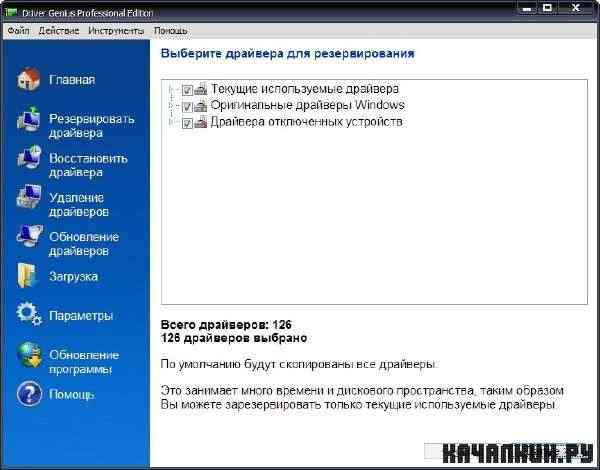The width and height of the screenshot is (600, 470).
Task: Minimize the Driver Genius window
Action: pos(527,8)
